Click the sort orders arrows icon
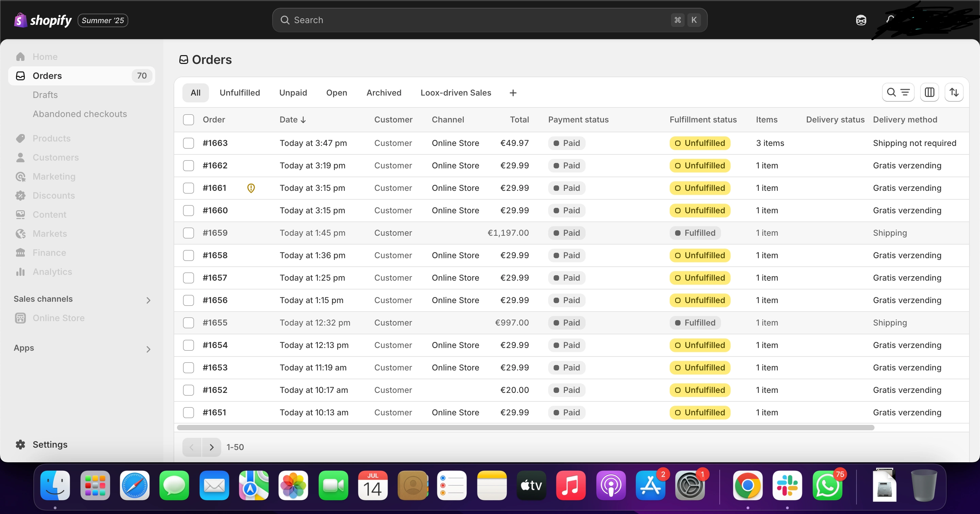Screen dimensions: 980x514 point(954,93)
